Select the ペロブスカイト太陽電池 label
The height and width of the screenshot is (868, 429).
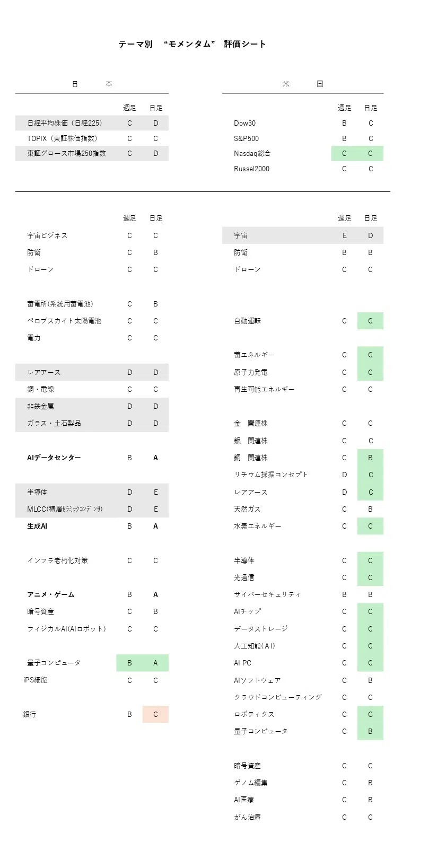click(64, 321)
